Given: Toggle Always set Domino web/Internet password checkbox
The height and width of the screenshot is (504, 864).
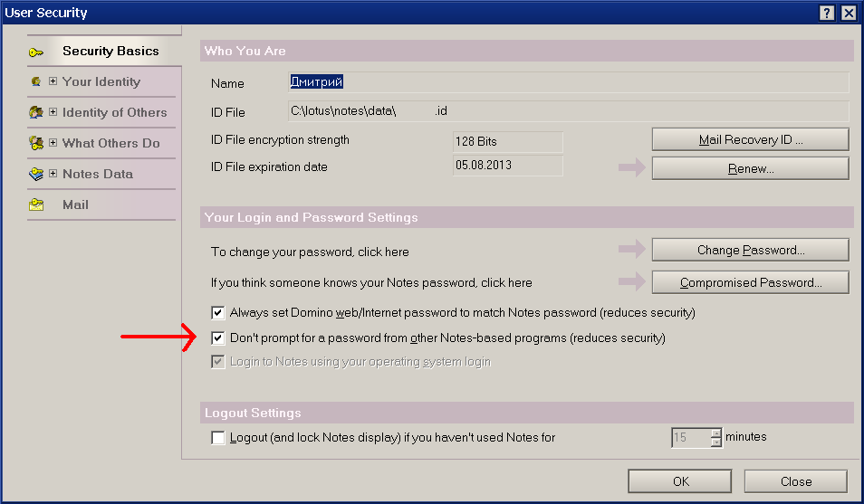Looking at the screenshot, I should pyautogui.click(x=218, y=313).
